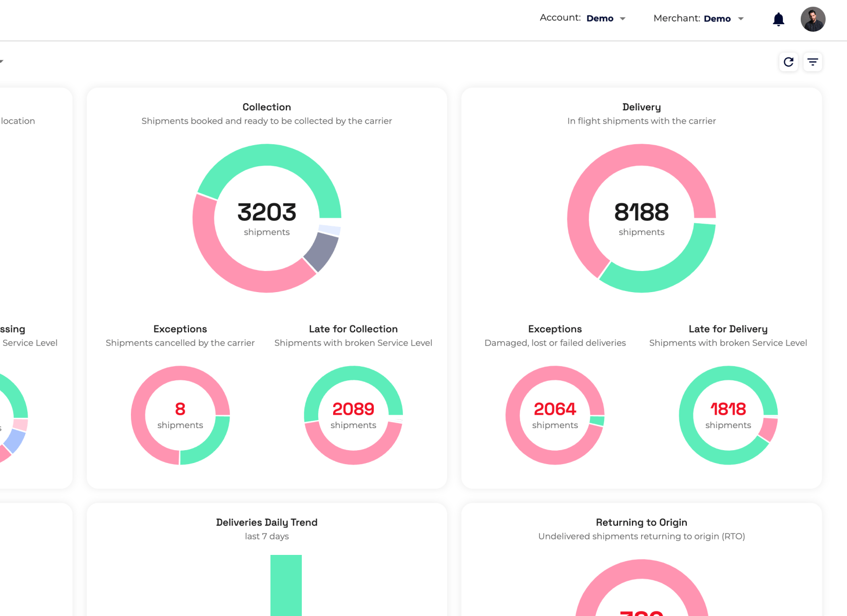The width and height of the screenshot is (847, 616).
Task: Click the Deliveries Daily Trend heading
Action: click(x=266, y=523)
